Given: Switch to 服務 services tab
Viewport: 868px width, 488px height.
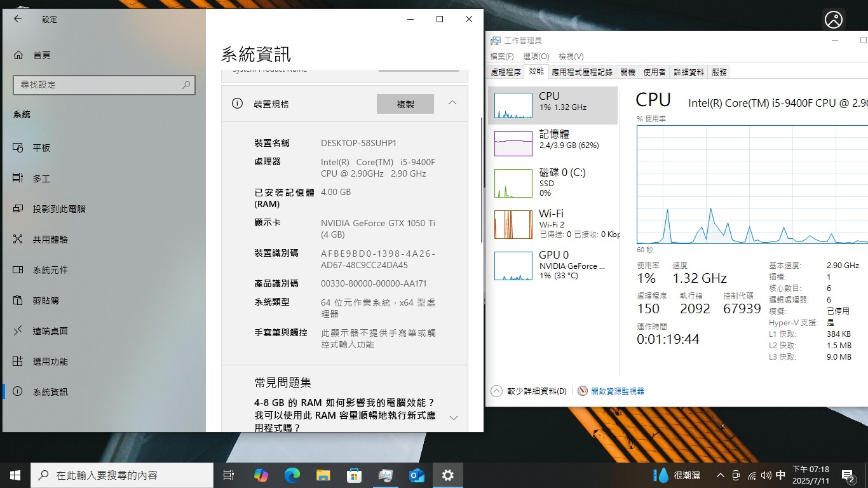Looking at the screenshot, I should tap(719, 72).
